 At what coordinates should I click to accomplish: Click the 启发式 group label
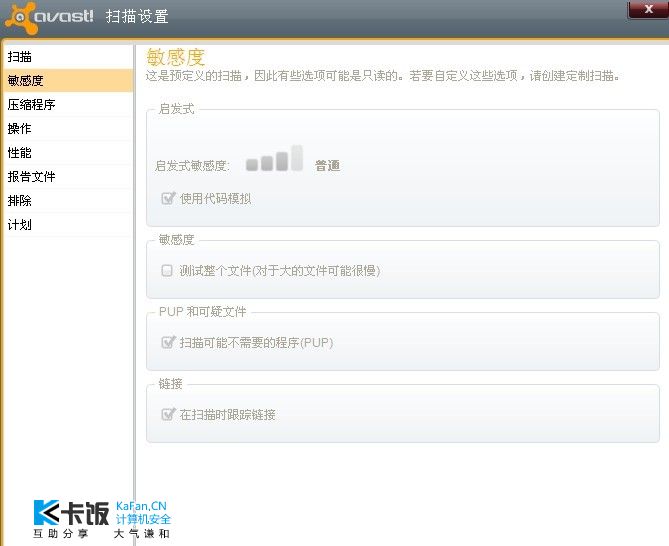point(176,109)
